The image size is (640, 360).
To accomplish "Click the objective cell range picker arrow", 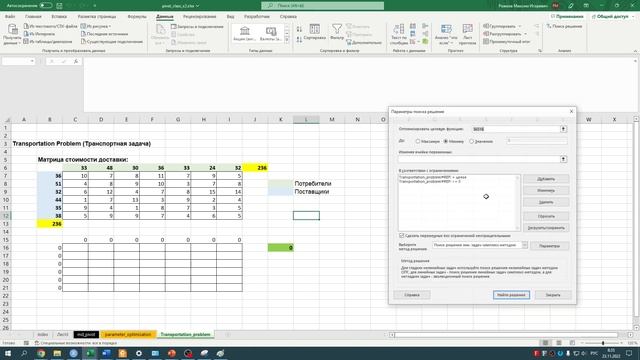I will [563, 129].
